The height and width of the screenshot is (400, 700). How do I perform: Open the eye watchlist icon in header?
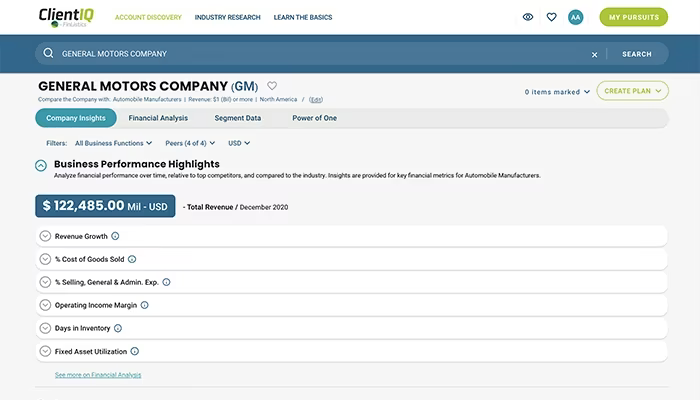point(528,17)
